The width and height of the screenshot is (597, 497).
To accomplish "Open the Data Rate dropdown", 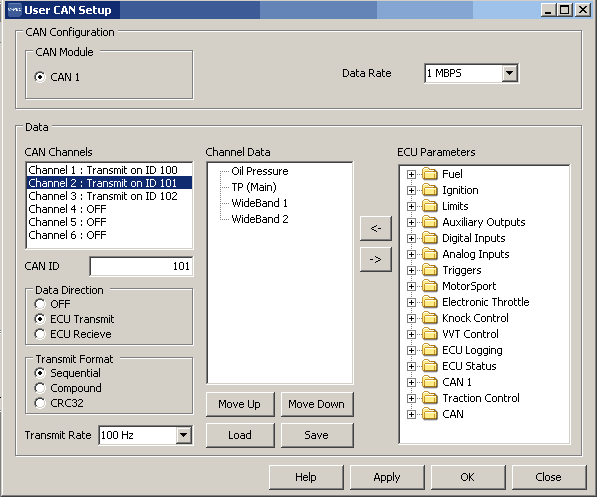I will 509,73.
